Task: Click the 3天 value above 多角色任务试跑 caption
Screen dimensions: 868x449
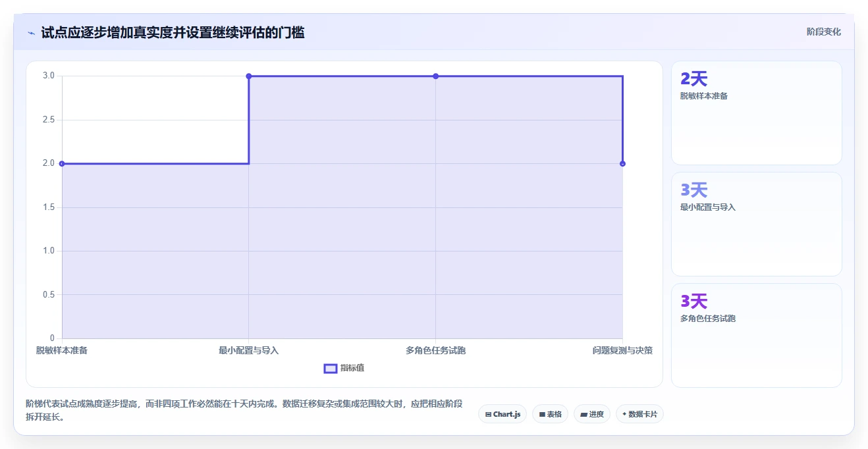Action: 693,302
